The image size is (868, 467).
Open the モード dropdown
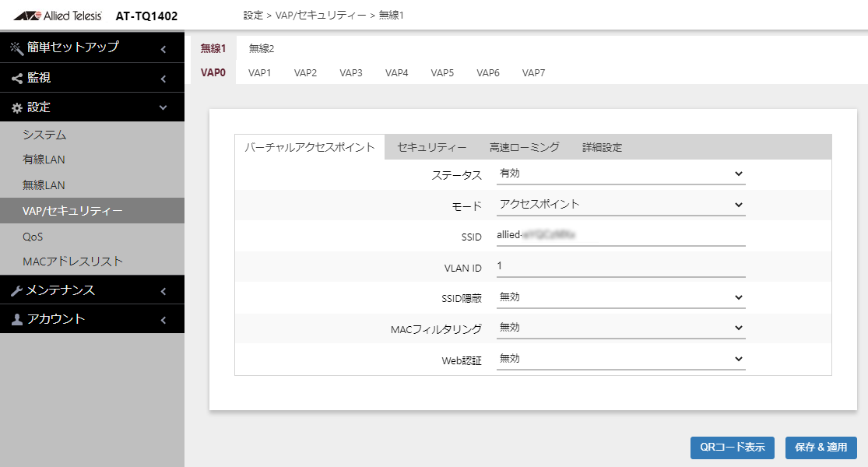(621, 205)
